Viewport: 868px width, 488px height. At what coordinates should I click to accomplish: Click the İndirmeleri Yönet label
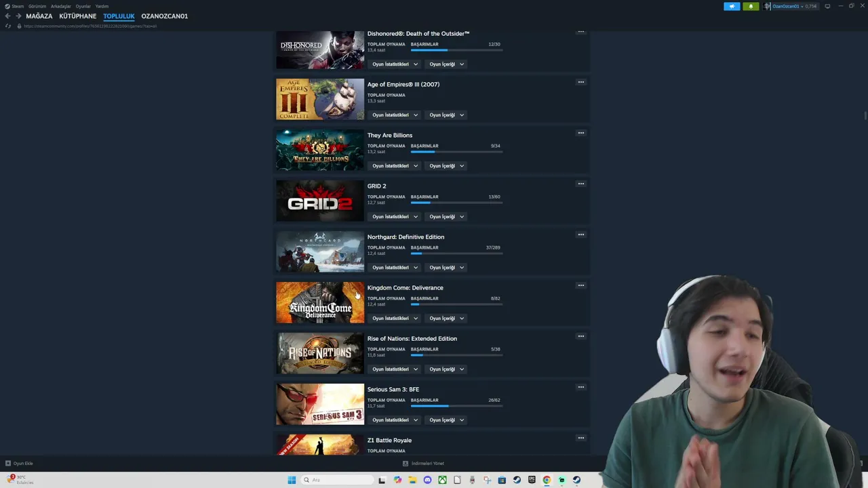pos(428,464)
